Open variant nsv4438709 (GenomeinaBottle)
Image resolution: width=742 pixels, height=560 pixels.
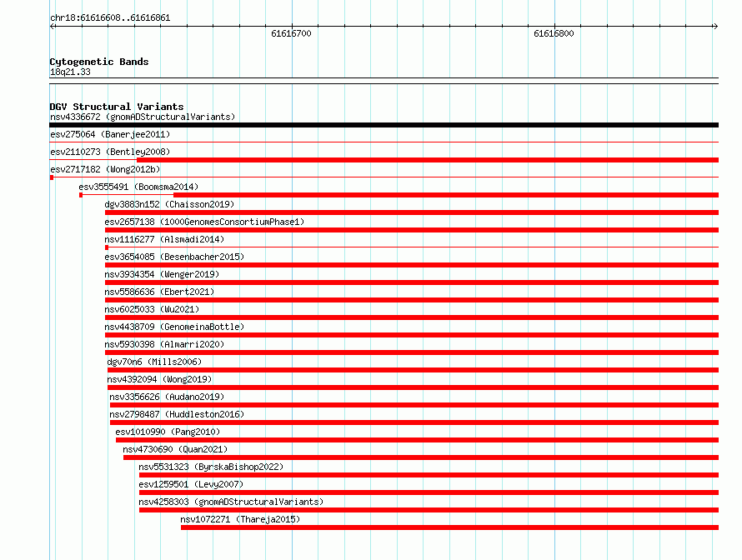click(x=174, y=327)
